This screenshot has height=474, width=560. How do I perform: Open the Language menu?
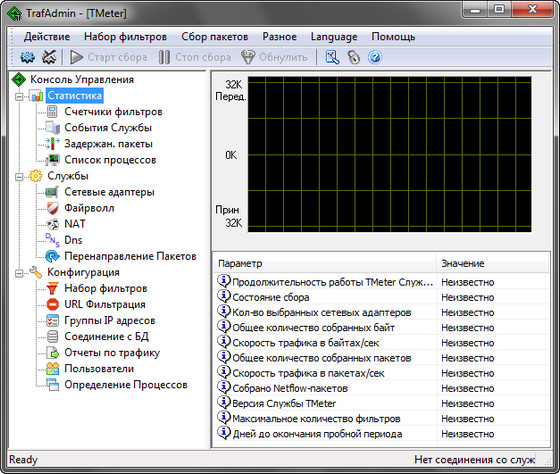pyautogui.click(x=334, y=37)
